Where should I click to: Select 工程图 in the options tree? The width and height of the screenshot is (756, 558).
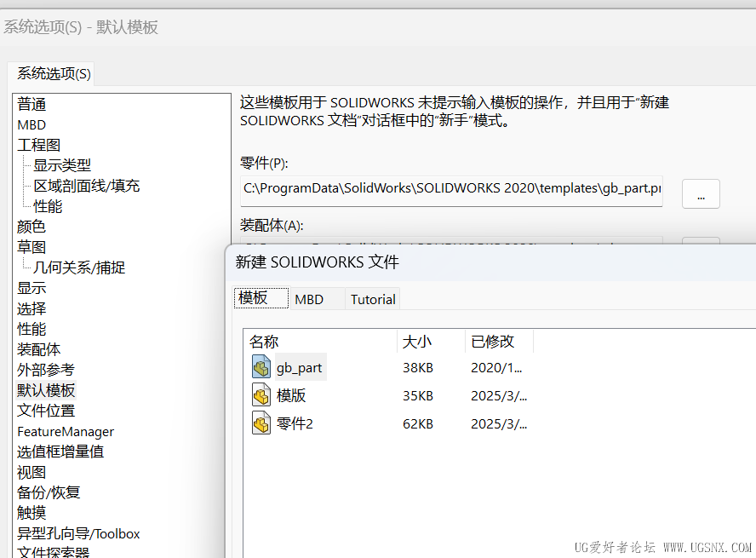click(x=39, y=145)
